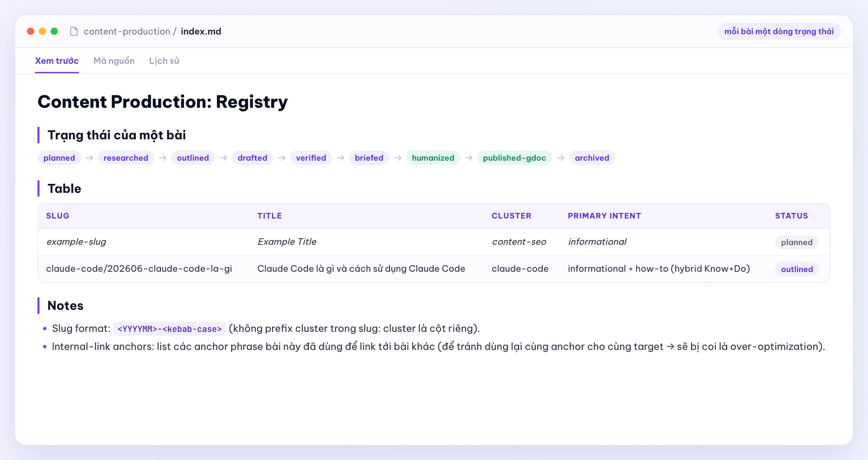Click the italic 'informational' intent cell
868x460 pixels.
(x=597, y=242)
